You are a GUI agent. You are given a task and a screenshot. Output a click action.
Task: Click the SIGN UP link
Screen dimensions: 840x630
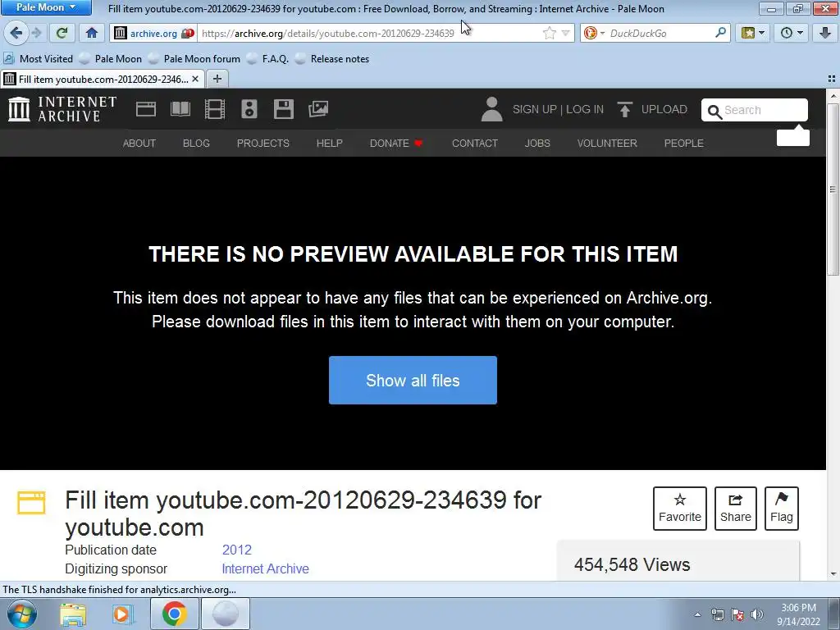pos(535,109)
